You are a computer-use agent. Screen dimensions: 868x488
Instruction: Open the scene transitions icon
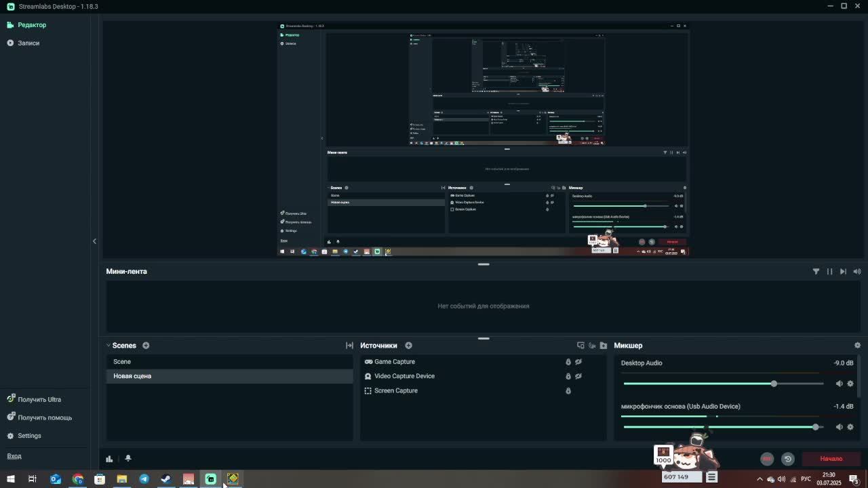click(349, 346)
